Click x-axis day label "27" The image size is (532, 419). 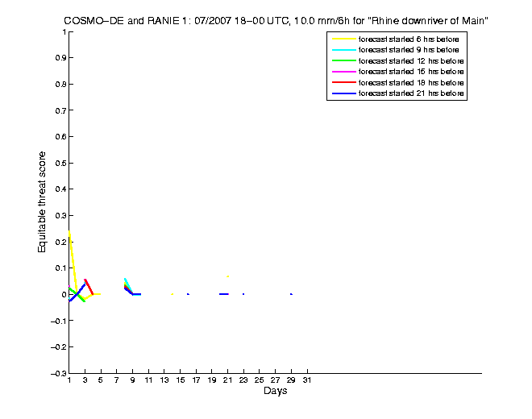tap(275, 380)
